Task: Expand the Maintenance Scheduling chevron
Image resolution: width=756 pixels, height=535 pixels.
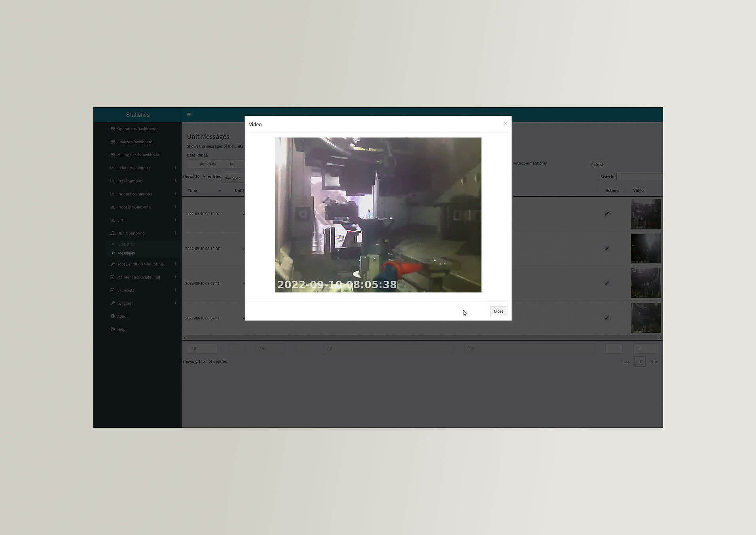Action: click(x=175, y=277)
